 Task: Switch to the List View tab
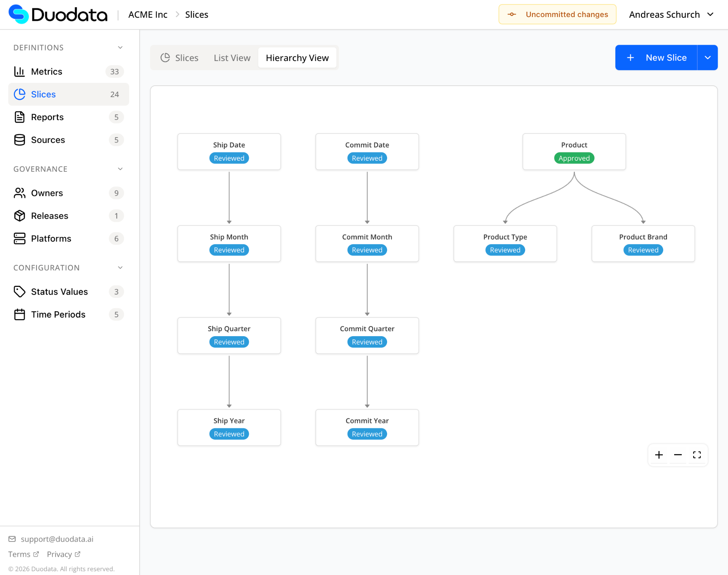click(x=232, y=58)
